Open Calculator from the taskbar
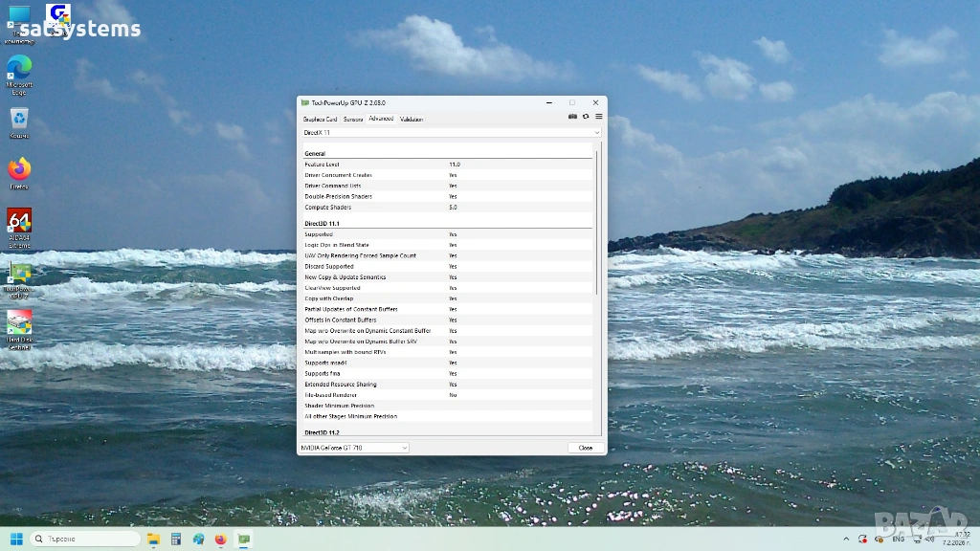The height and width of the screenshot is (551, 980). [x=176, y=539]
